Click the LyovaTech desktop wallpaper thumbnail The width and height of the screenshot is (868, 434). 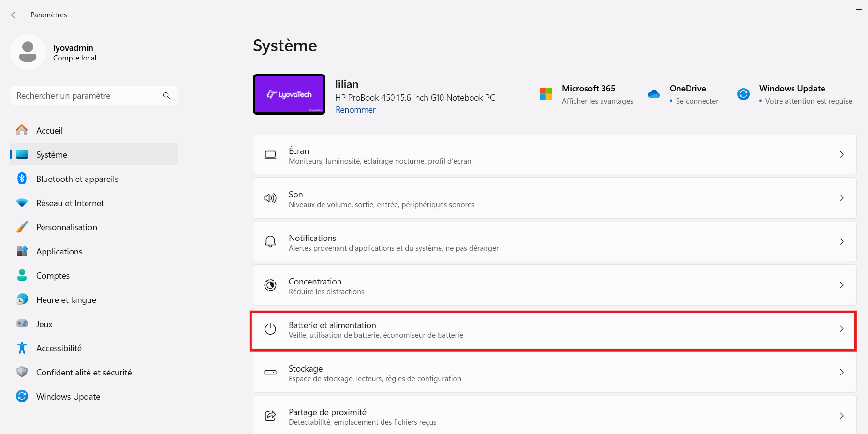[289, 94]
